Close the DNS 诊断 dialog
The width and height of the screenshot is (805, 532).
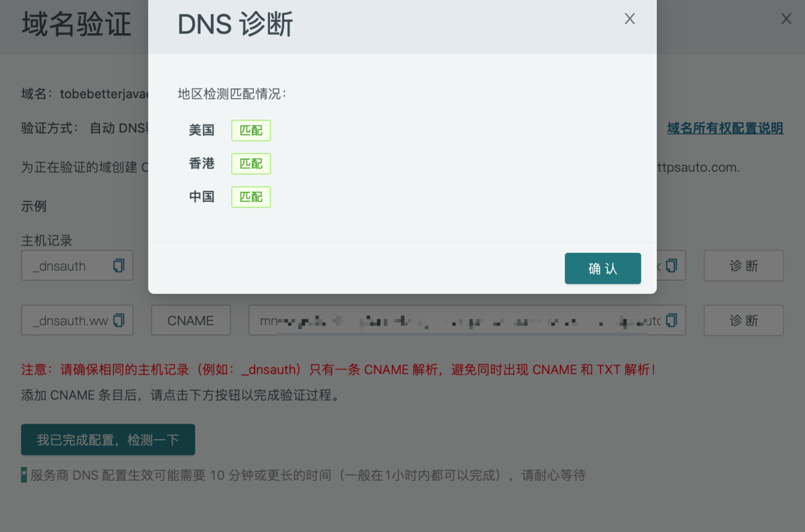[x=629, y=19]
